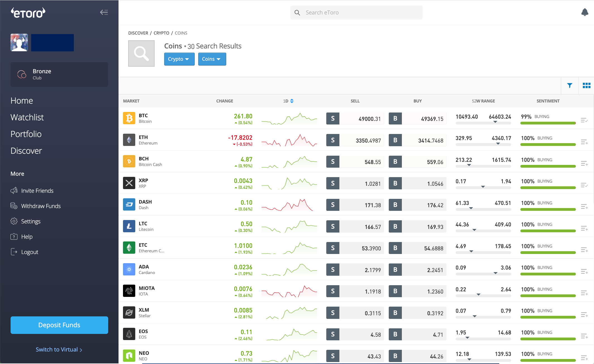Viewport: 594px width, 364px height.
Task: Click the Litecoin LTC icon
Action: [x=129, y=226]
